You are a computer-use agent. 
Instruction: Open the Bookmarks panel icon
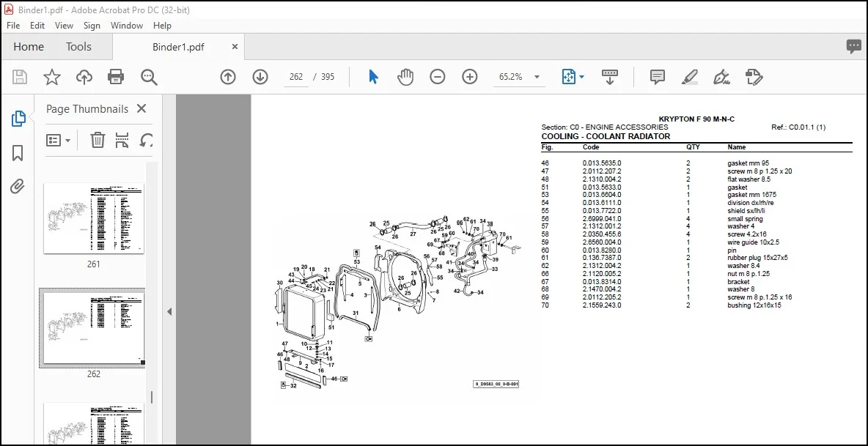[18, 153]
